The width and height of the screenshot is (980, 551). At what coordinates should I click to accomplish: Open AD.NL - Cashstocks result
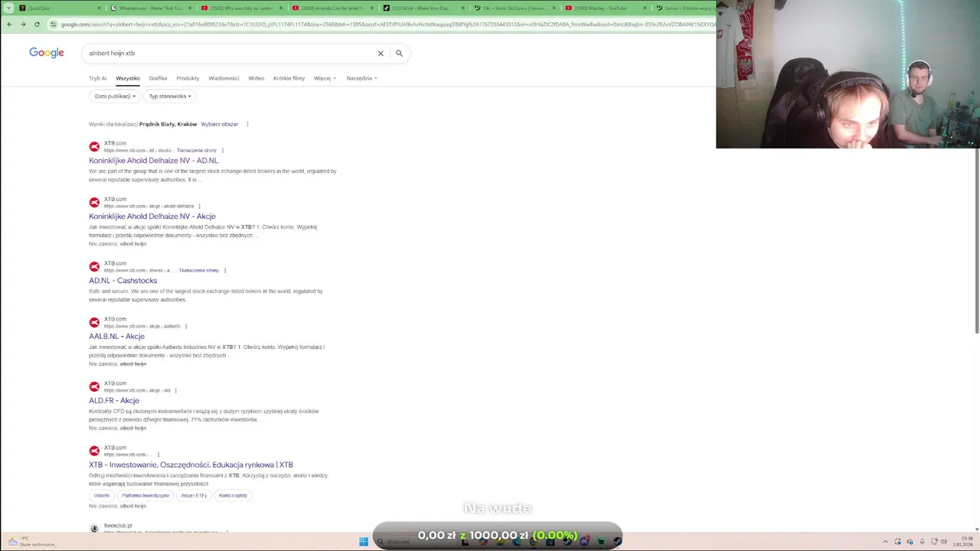pos(122,281)
